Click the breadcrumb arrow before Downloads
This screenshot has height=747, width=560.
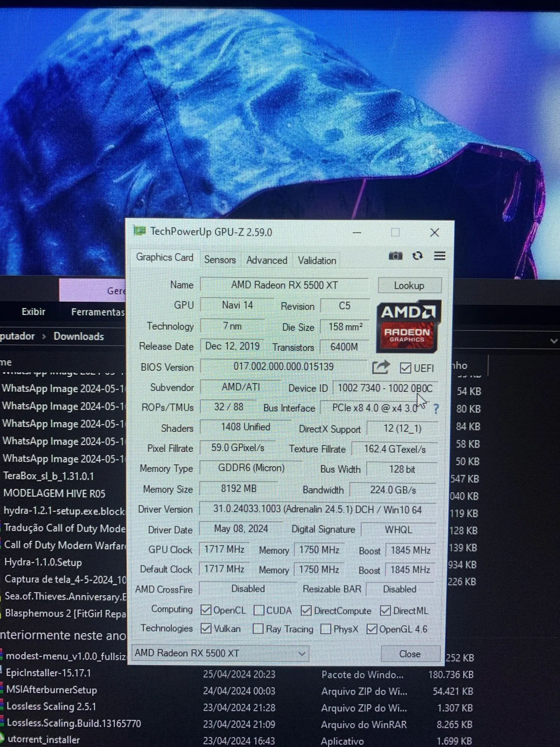click(44, 337)
